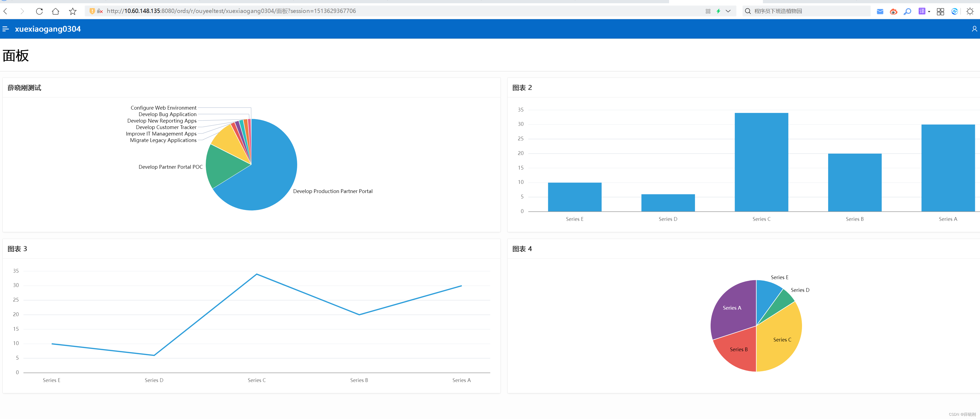This screenshot has width=980, height=419.
Task: Bookmark this page with the star icon
Action: (73, 11)
